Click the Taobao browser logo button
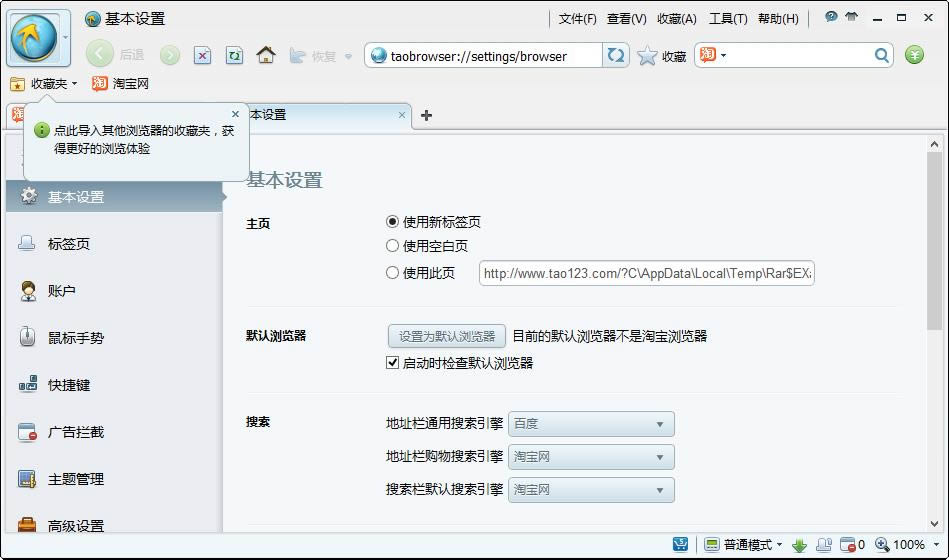Viewport: 949px width, 560px height. (34, 38)
